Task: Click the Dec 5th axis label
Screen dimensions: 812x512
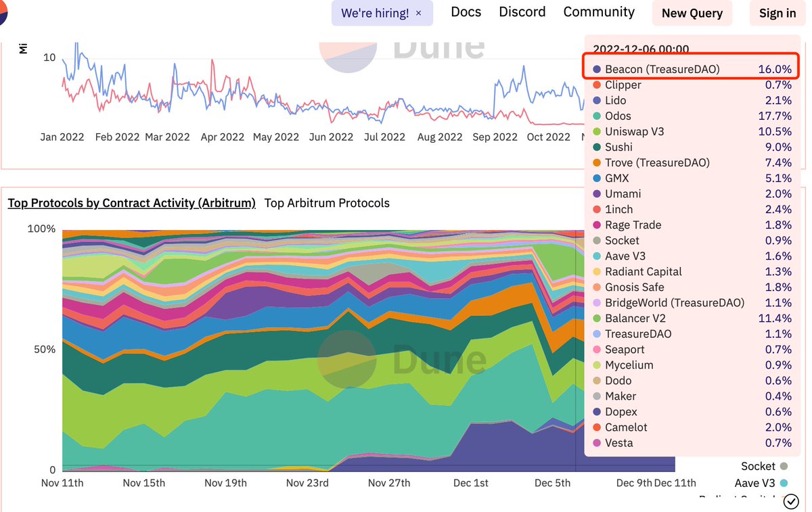Action: [552, 483]
